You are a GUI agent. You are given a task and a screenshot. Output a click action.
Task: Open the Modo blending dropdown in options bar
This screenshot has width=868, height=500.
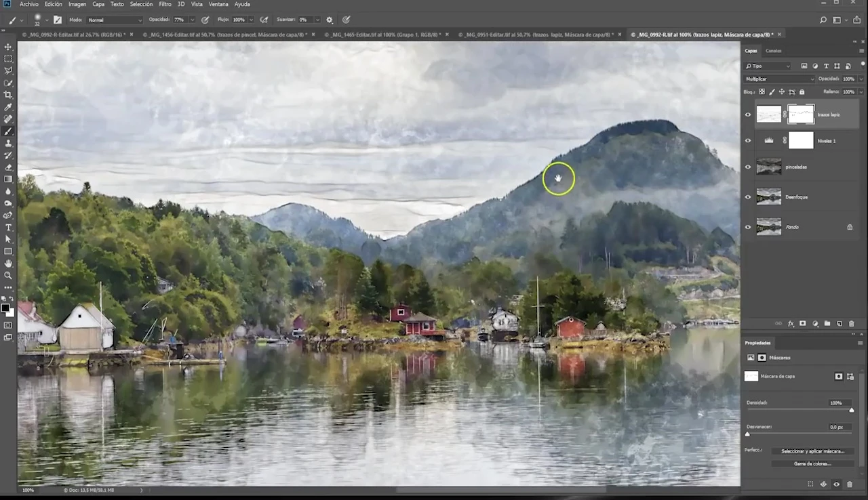[115, 20]
